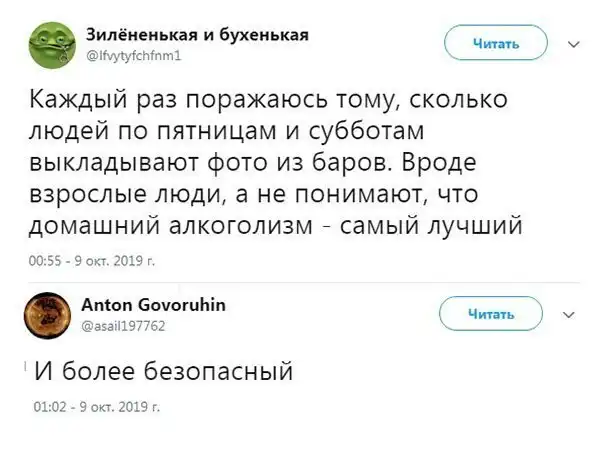Screen dimensions: 614x454
Task: Open chevron dropdown on Anton Govoruhin's reply
Action: pos(571,314)
